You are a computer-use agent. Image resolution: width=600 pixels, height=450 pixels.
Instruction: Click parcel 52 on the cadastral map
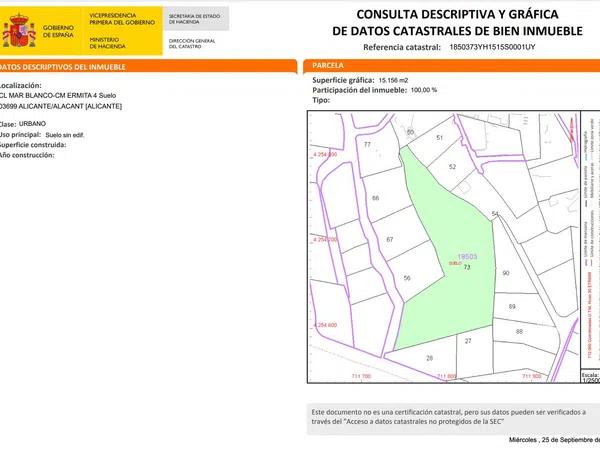coord(452,167)
